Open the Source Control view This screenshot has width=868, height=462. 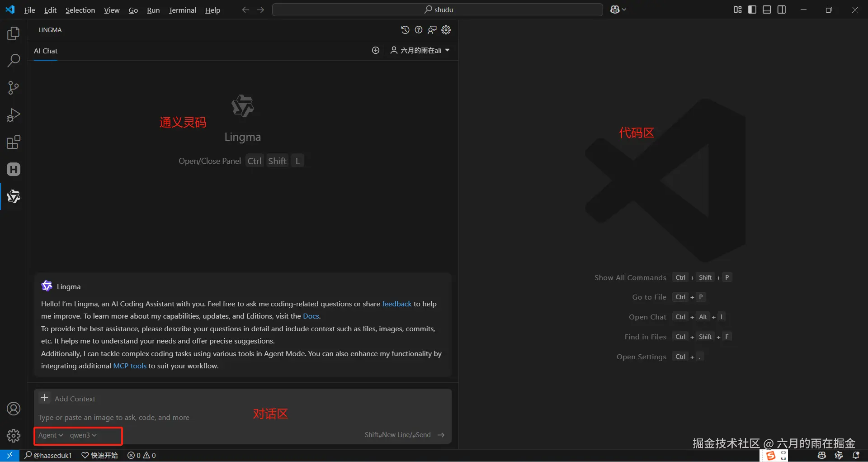(14, 88)
